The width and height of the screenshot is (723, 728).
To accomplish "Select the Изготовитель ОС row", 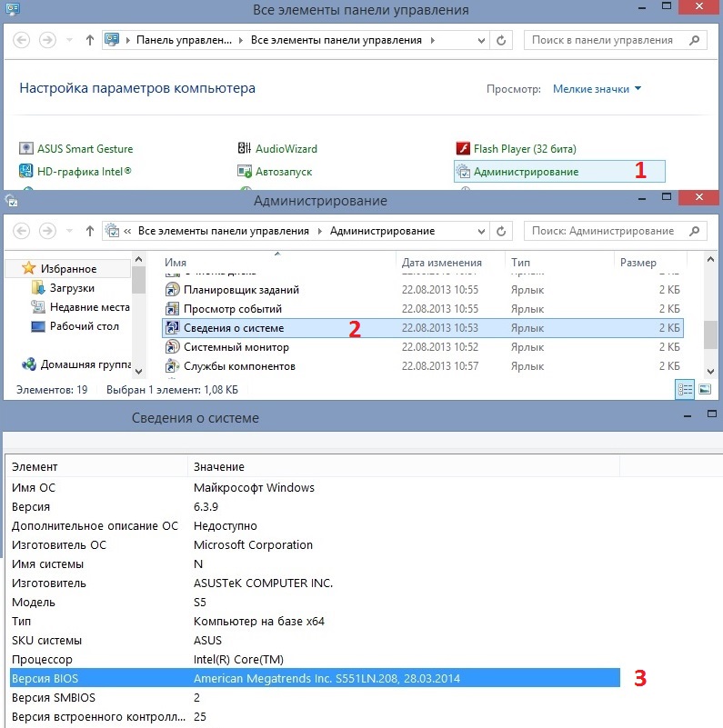I will 315,544.
